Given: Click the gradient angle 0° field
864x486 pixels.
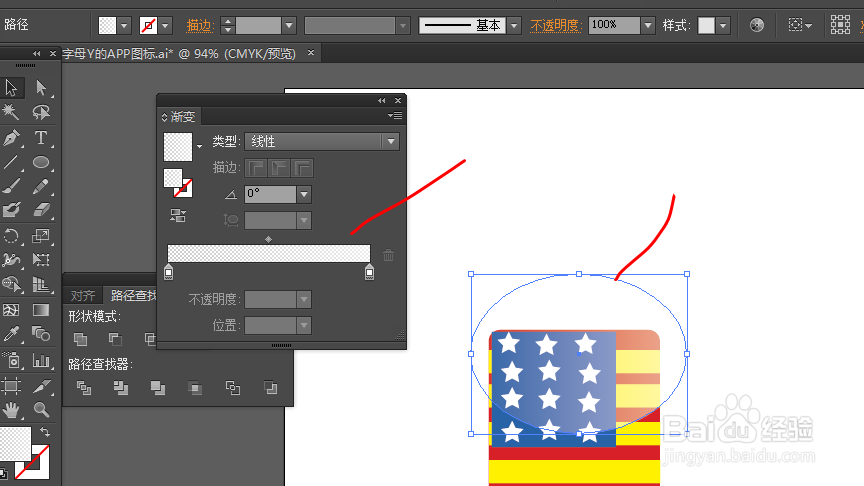Looking at the screenshot, I should tap(271, 194).
